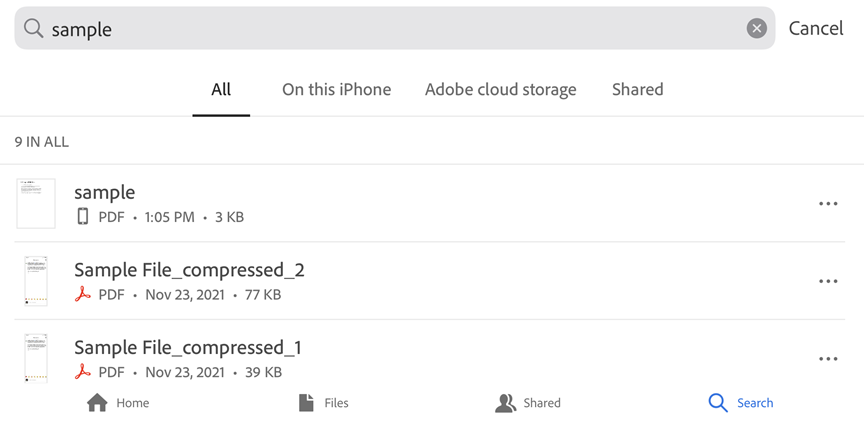
Task: Open the sample PDF thumbnail
Action: [36, 204]
